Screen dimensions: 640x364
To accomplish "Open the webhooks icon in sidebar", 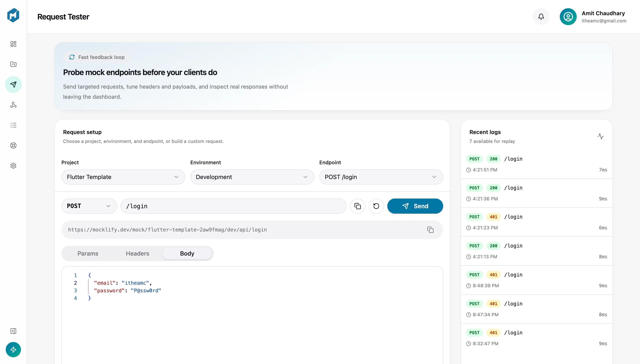I will pos(13,105).
